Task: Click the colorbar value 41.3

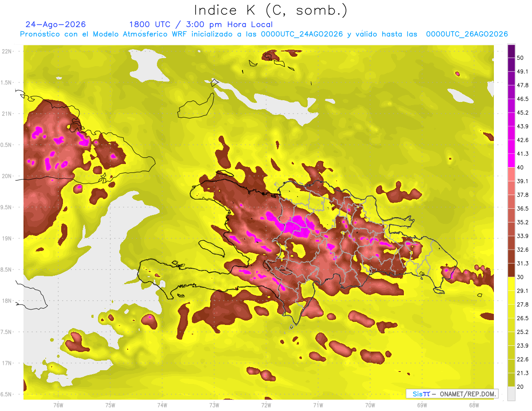Action: pyautogui.click(x=523, y=154)
